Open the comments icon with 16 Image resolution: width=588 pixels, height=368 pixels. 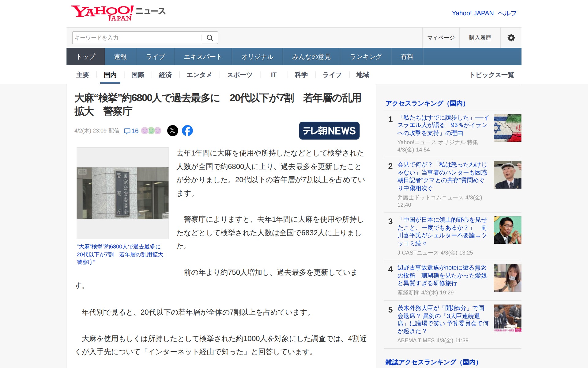tap(131, 131)
